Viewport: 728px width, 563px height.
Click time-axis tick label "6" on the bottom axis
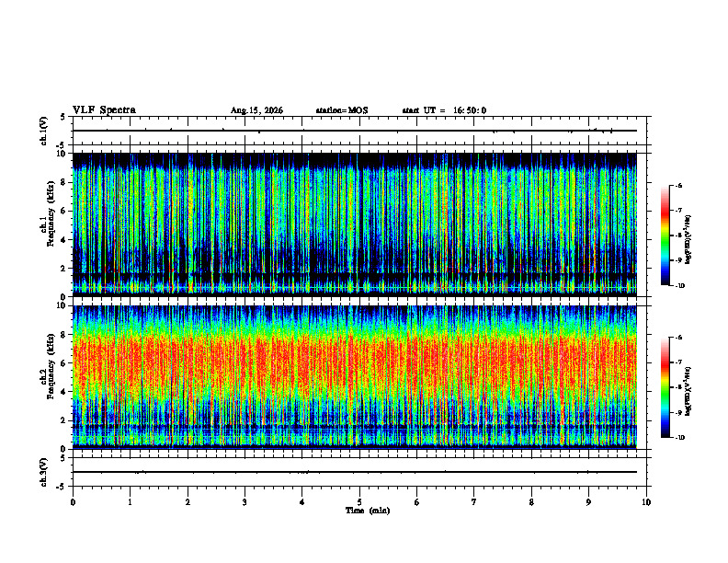(x=417, y=502)
